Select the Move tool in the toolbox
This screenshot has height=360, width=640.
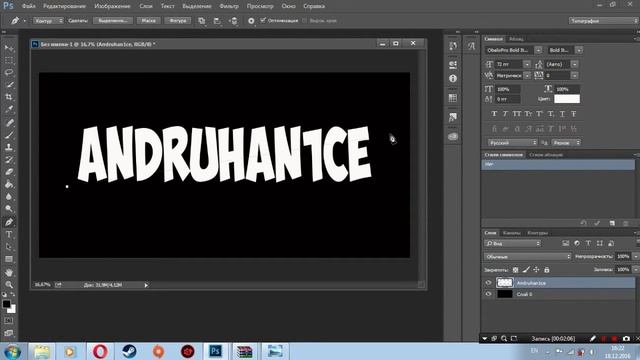(x=9, y=48)
